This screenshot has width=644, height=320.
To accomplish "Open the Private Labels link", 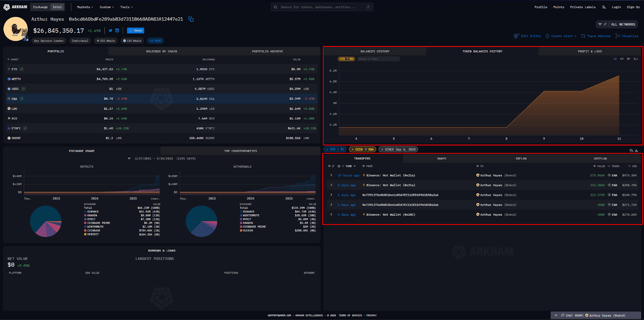I will click(582, 7).
